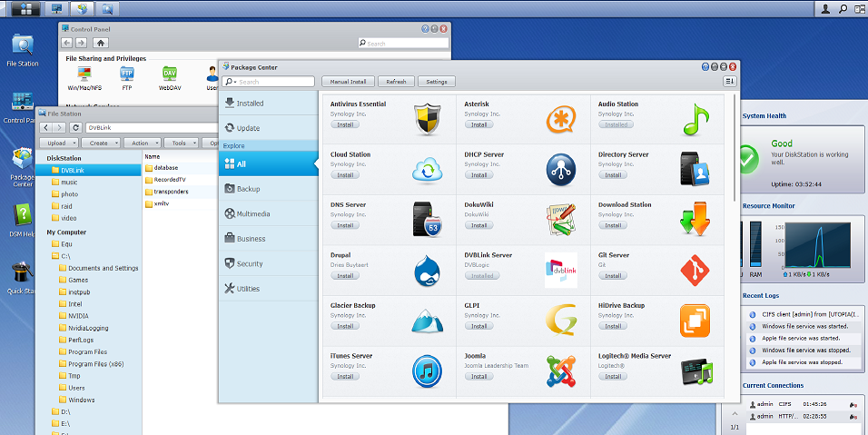
Task: Open FTP settings in Control Panel
Action: (x=127, y=78)
